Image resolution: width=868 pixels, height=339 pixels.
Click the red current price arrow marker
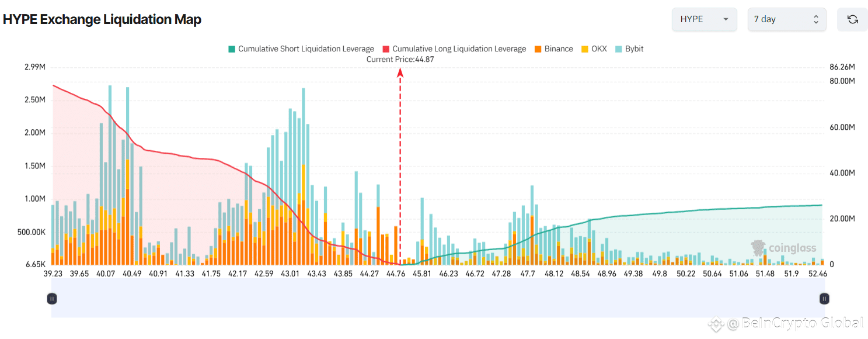coord(400,72)
